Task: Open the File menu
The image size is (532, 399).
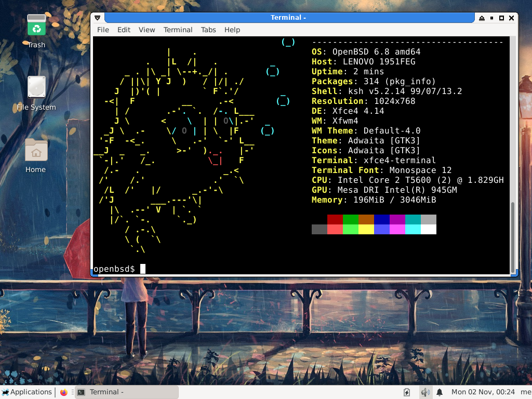Action: [103, 30]
